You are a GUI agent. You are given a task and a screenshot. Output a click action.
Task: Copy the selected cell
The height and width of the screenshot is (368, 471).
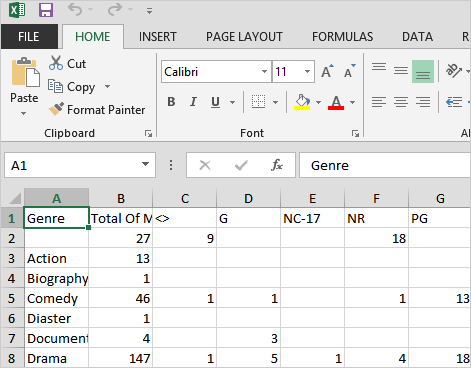click(x=72, y=87)
